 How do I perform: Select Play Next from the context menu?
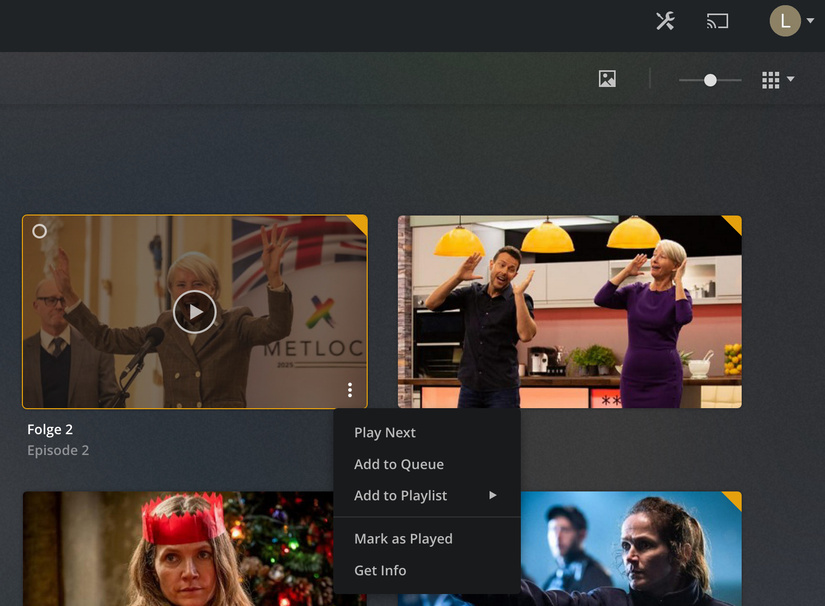pyautogui.click(x=427, y=432)
